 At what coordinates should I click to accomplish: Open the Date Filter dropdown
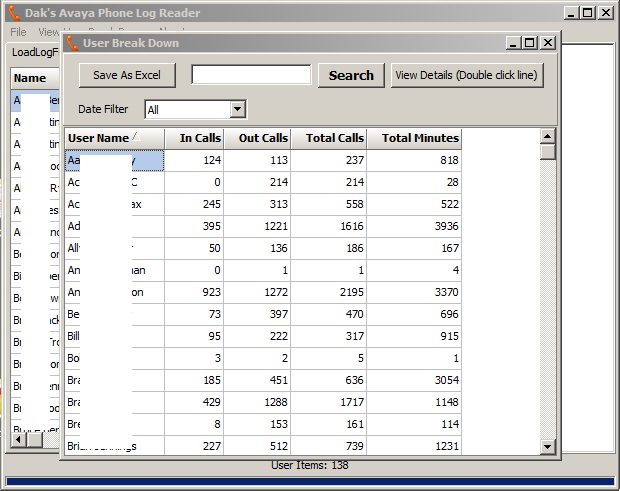pos(238,109)
